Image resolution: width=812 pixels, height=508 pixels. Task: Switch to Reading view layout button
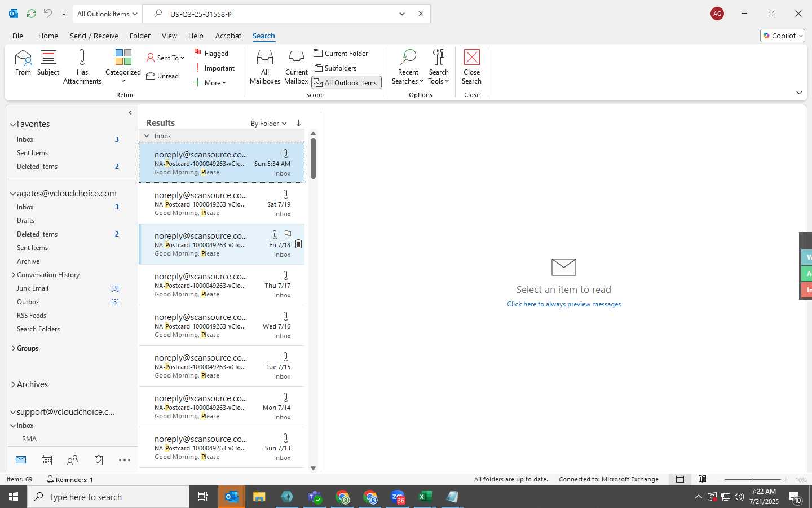pyautogui.click(x=702, y=479)
